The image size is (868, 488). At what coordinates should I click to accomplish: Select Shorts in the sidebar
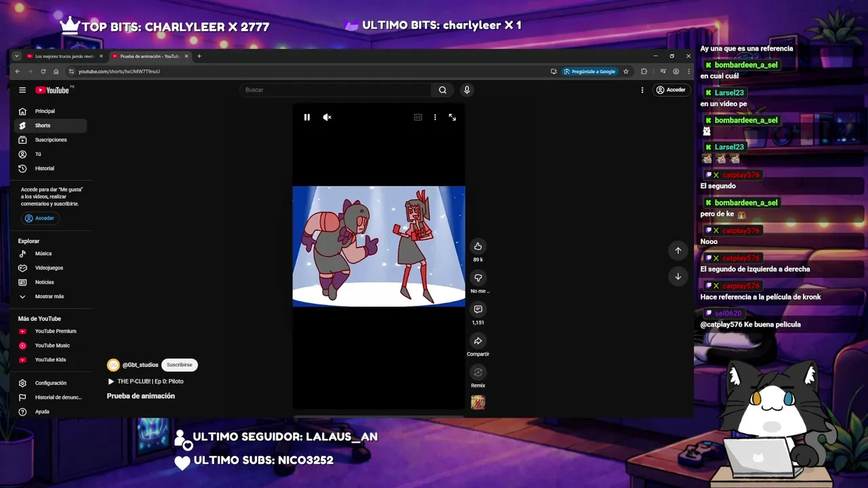pyautogui.click(x=50, y=125)
